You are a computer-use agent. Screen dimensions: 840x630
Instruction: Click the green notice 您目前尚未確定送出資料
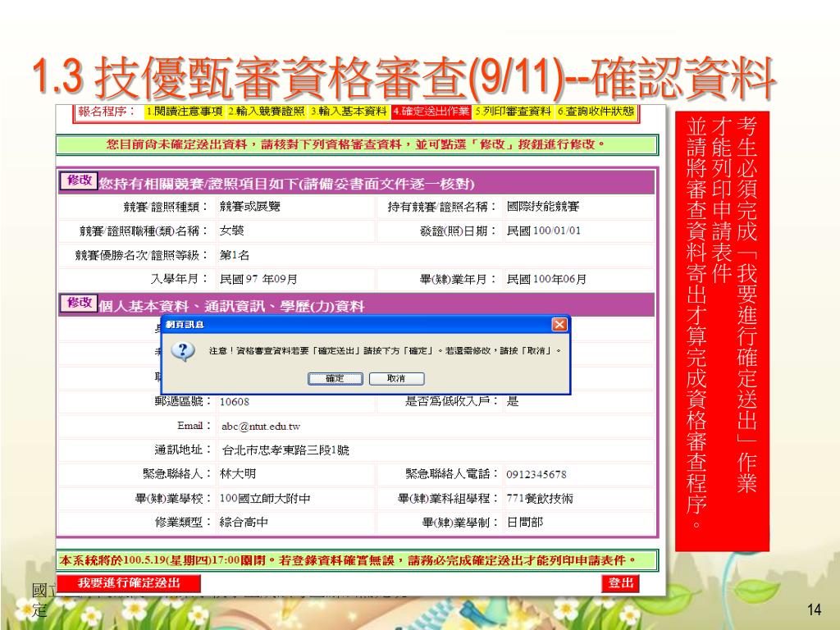point(356,144)
